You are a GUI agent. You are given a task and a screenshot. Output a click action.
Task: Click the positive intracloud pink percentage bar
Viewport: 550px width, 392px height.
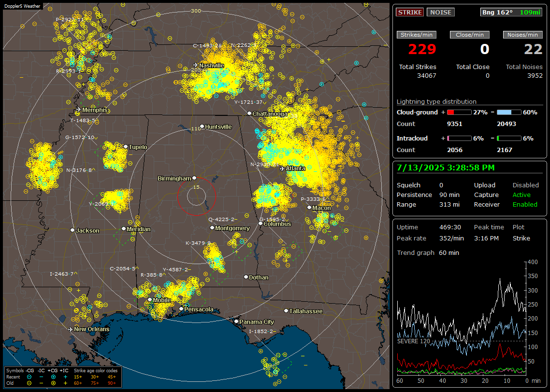[x=459, y=139]
